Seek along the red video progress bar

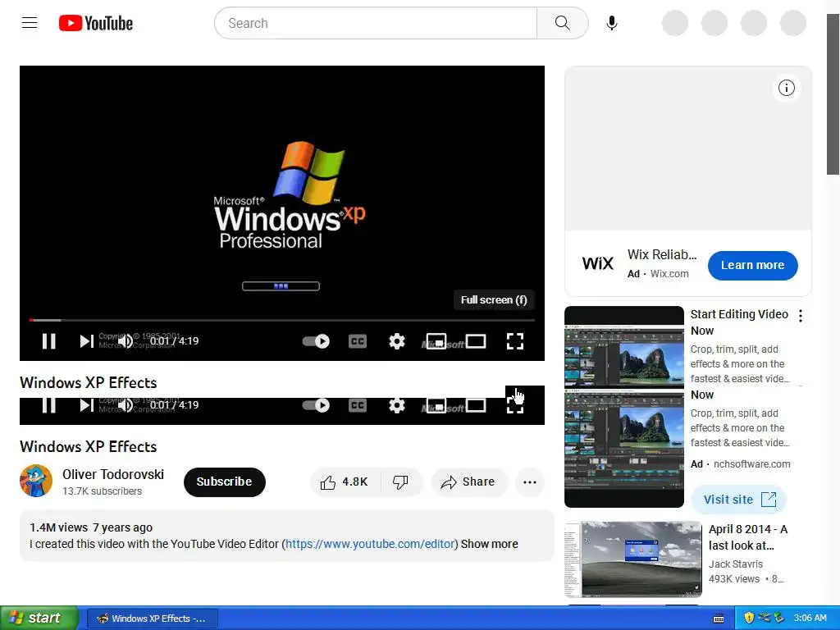(282, 320)
